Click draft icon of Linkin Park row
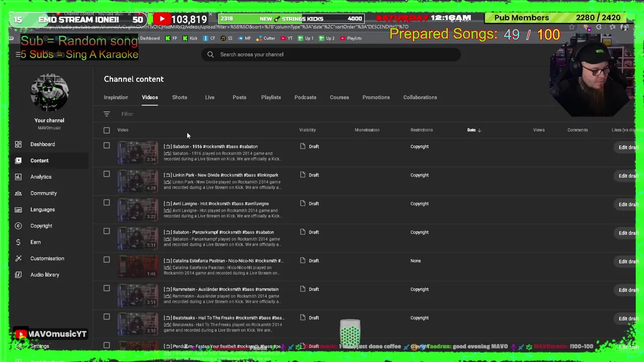The height and width of the screenshot is (362, 644). (302, 175)
